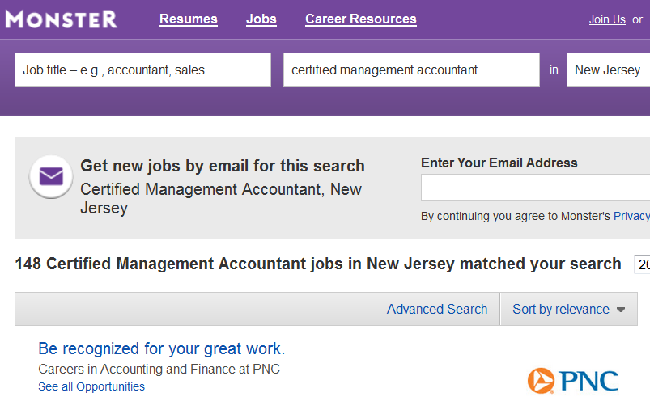Viewport: 650px width, 397px height.
Task: Open Monster's Privacy policy link
Action: pyautogui.click(x=631, y=216)
